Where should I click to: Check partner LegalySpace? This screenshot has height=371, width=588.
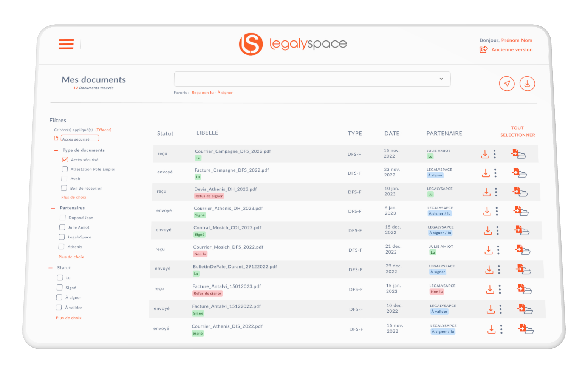pos(62,237)
